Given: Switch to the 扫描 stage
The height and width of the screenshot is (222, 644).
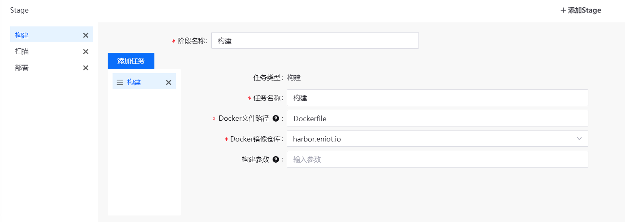Looking at the screenshot, I should tap(22, 52).
